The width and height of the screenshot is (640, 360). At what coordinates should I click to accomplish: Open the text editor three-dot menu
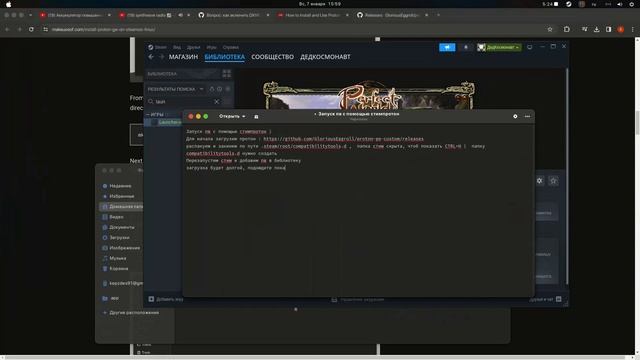tap(527, 116)
